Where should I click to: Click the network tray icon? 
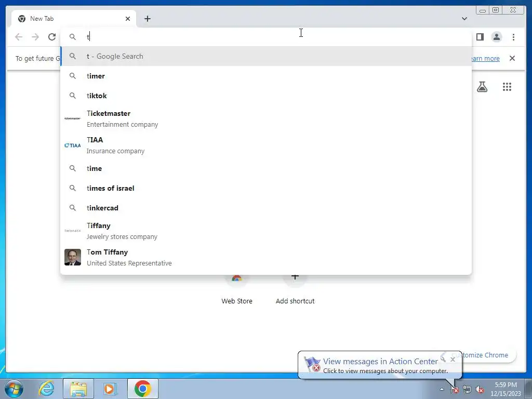tap(467, 390)
